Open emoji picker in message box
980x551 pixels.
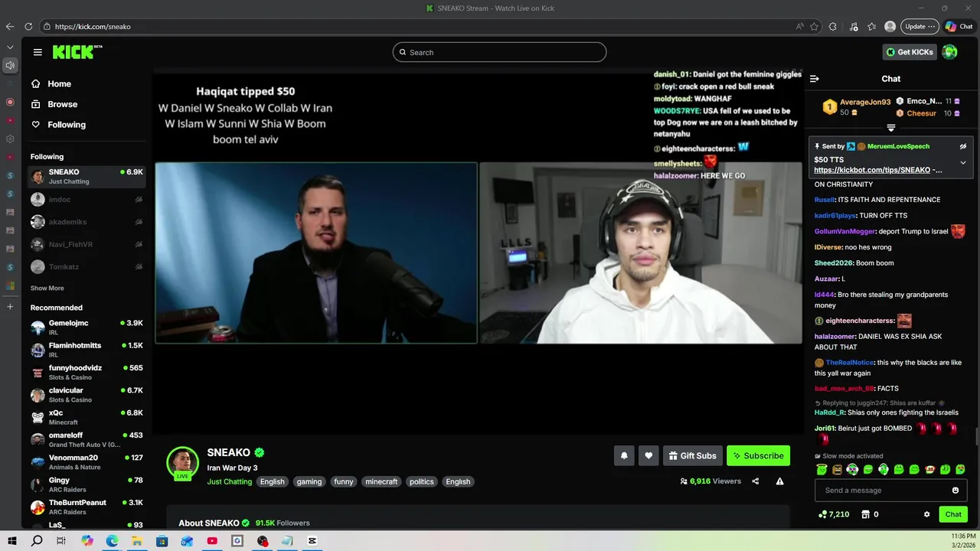pos(955,491)
